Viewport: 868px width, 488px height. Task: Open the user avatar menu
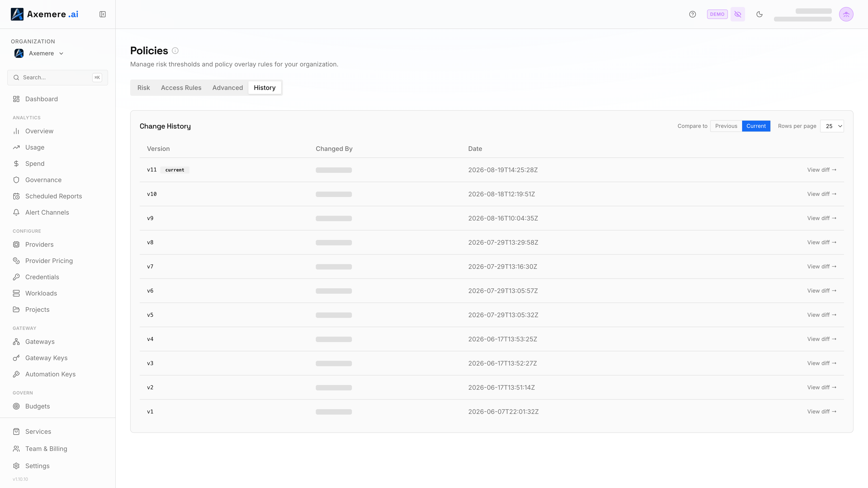(x=846, y=14)
